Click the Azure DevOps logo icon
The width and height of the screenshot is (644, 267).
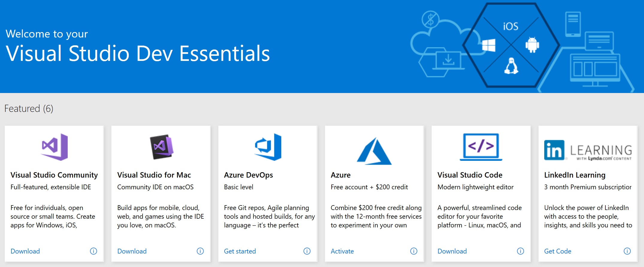268,147
